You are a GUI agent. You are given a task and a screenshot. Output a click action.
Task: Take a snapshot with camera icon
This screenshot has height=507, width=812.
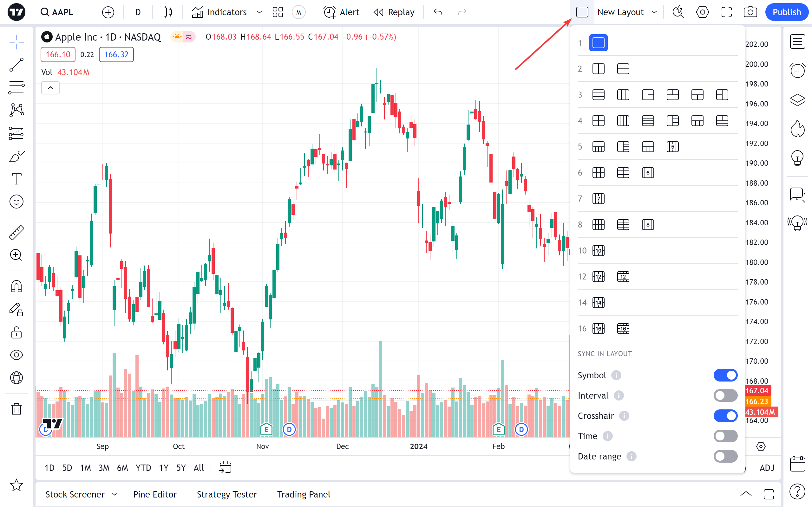[x=750, y=12]
